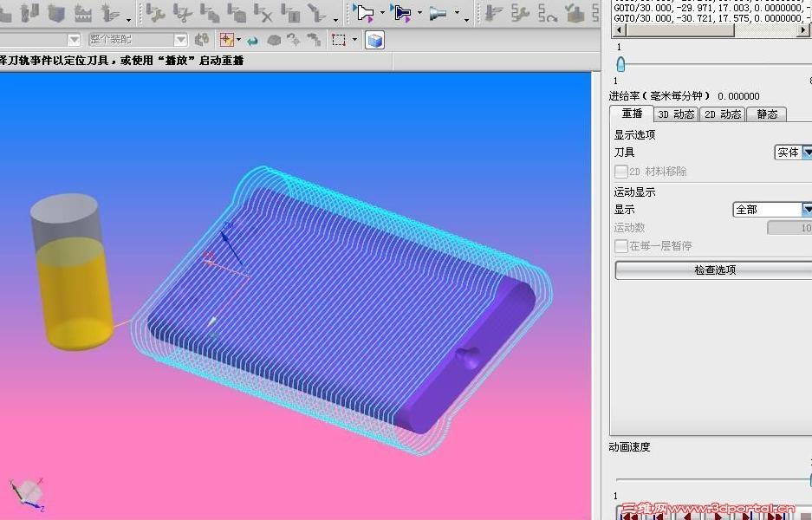Click the replay tool path icon
The width and height of the screenshot is (812, 520).
[547, 13]
